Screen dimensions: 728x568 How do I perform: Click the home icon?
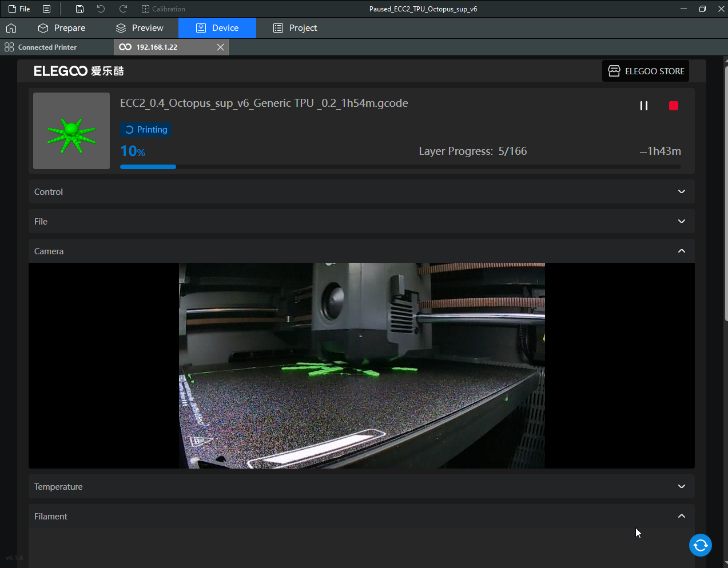click(11, 28)
